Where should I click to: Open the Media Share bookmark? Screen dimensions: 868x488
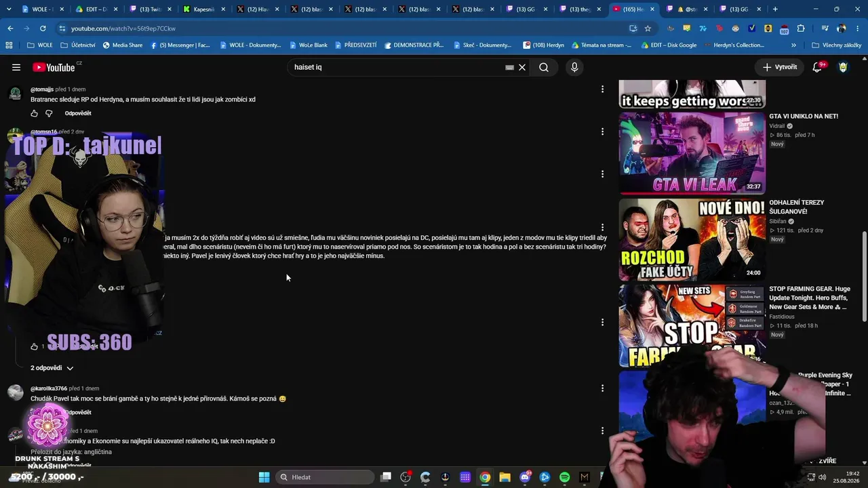click(x=123, y=45)
